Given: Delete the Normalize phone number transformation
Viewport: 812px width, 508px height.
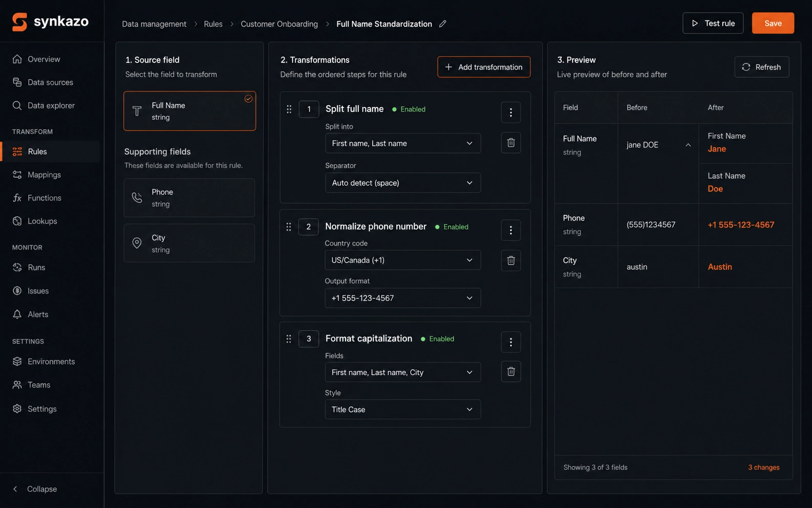Looking at the screenshot, I should coord(511,261).
